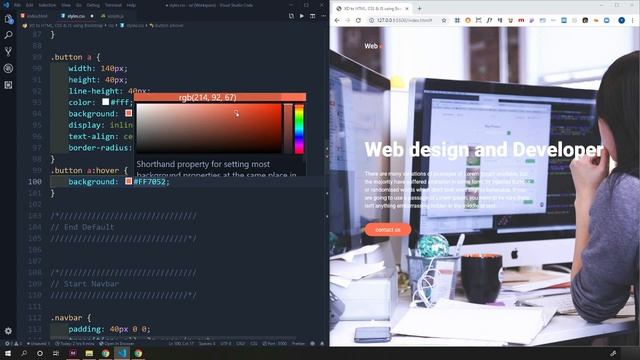Click the Chrome forward arrow
This screenshot has width=640, height=360.
tap(348, 20)
